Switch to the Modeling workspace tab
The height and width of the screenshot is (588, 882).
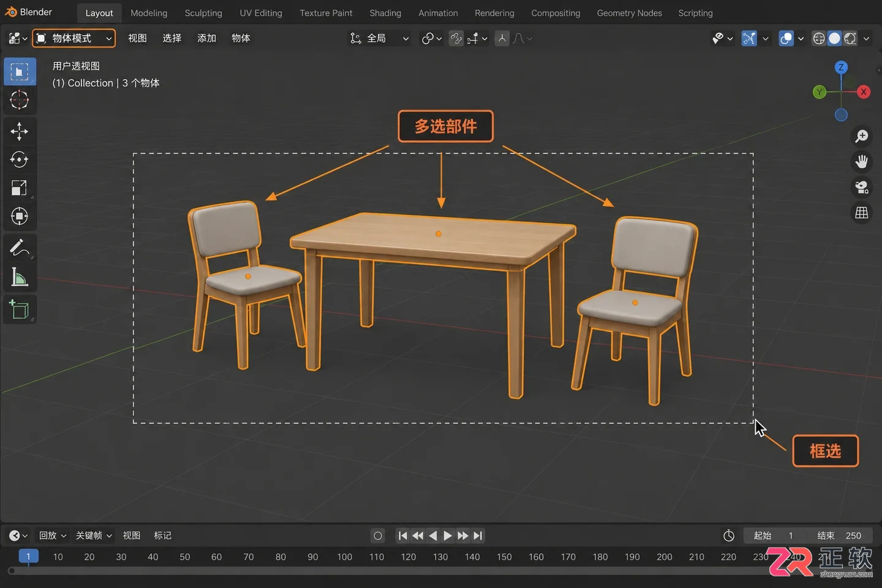pos(149,13)
